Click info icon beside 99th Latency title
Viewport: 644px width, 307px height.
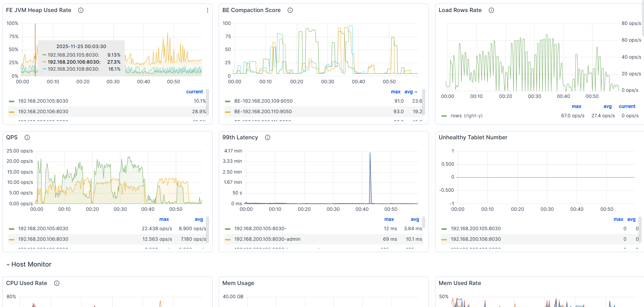pyautogui.click(x=267, y=138)
